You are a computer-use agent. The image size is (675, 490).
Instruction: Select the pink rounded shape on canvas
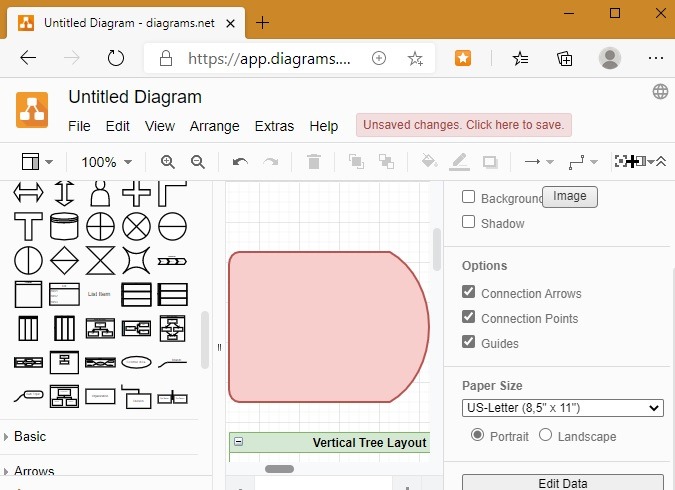(329, 327)
